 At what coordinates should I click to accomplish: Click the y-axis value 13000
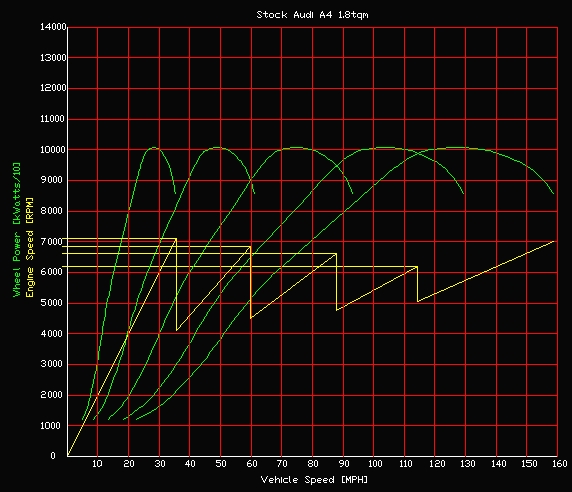pos(53,58)
